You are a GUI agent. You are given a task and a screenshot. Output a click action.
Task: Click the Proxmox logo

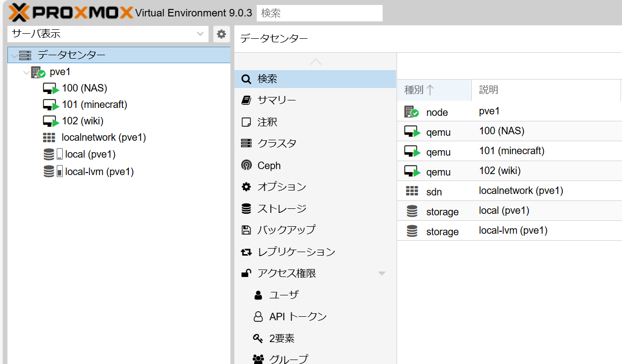(x=71, y=12)
